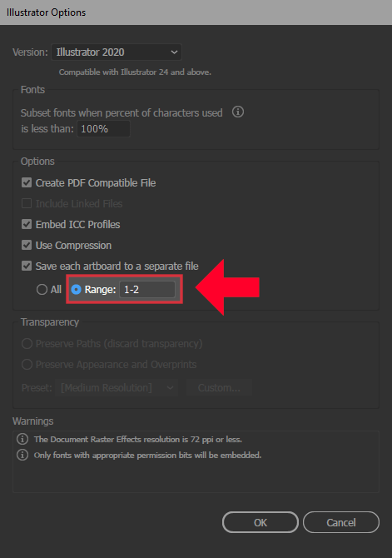The height and width of the screenshot is (558, 392).
Task: Uncheck Save each artboard to a separate file
Action: pos(27,267)
